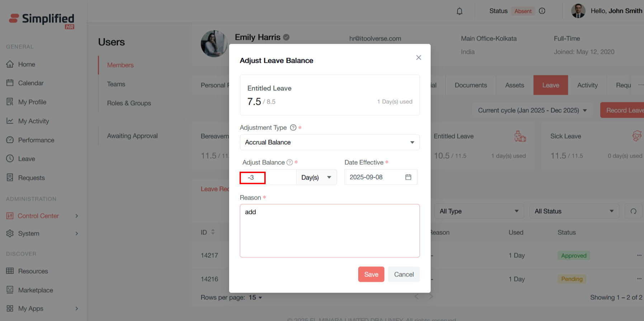Click the refresh icon next to All Status
Viewport: 644px width, 321px height.
pyautogui.click(x=633, y=211)
